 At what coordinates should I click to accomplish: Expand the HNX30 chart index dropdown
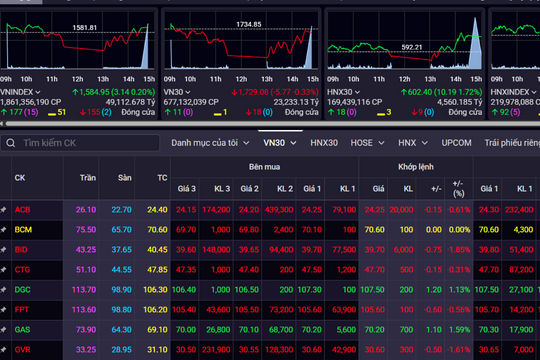357,92
